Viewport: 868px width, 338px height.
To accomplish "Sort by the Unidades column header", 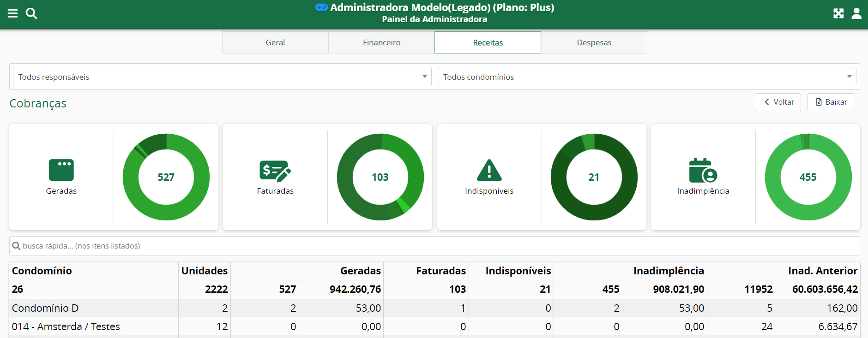I will tap(204, 271).
